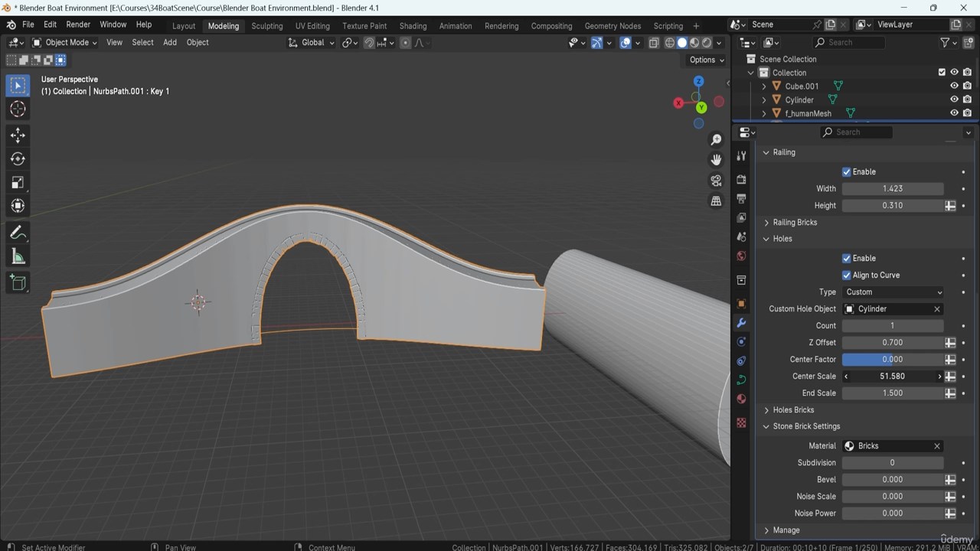The image size is (980, 551).
Task: Open Object Mode dropdown
Action: (x=64, y=43)
